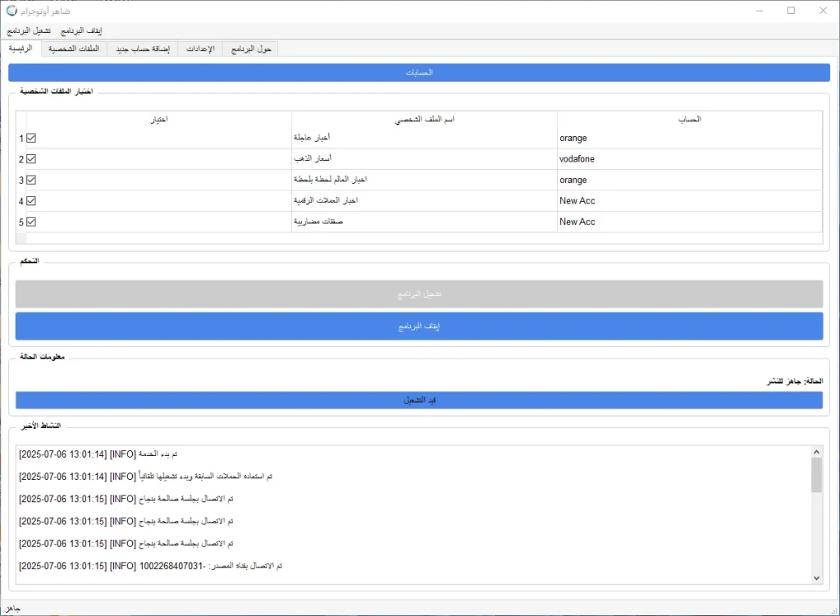
Task: Toggle checkbox for row 4 اخبار العملات الرقمية
Action: 31,201
